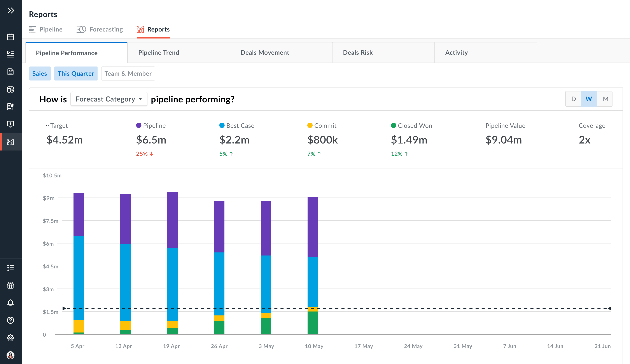630x364 pixels.
Task: Open the Team & Member filter
Action: pyautogui.click(x=128, y=73)
